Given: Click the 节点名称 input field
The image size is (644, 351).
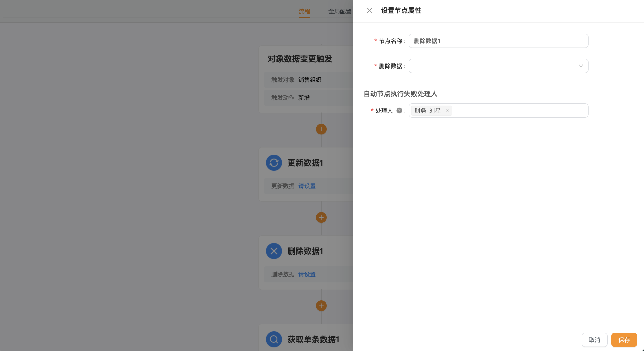Looking at the screenshot, I should 498,41.
